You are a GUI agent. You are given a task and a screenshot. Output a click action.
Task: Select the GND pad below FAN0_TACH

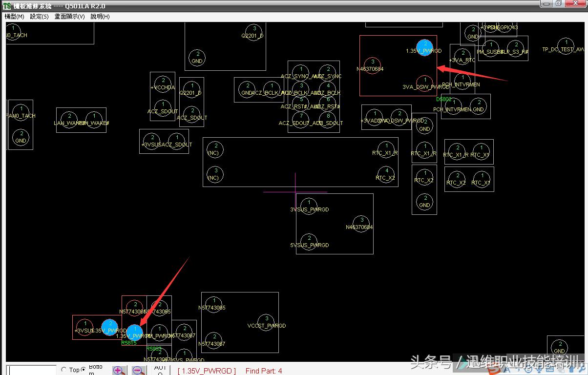coord(21,137)
